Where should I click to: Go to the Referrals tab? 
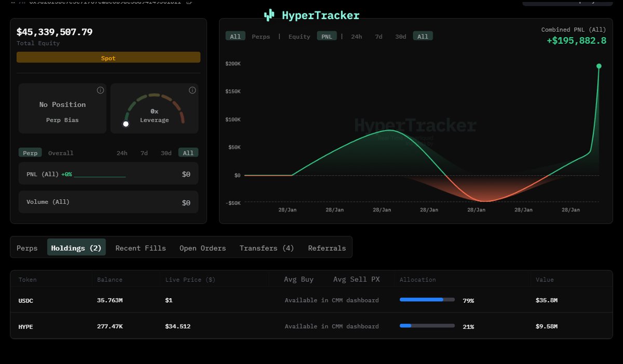(327, 248)
